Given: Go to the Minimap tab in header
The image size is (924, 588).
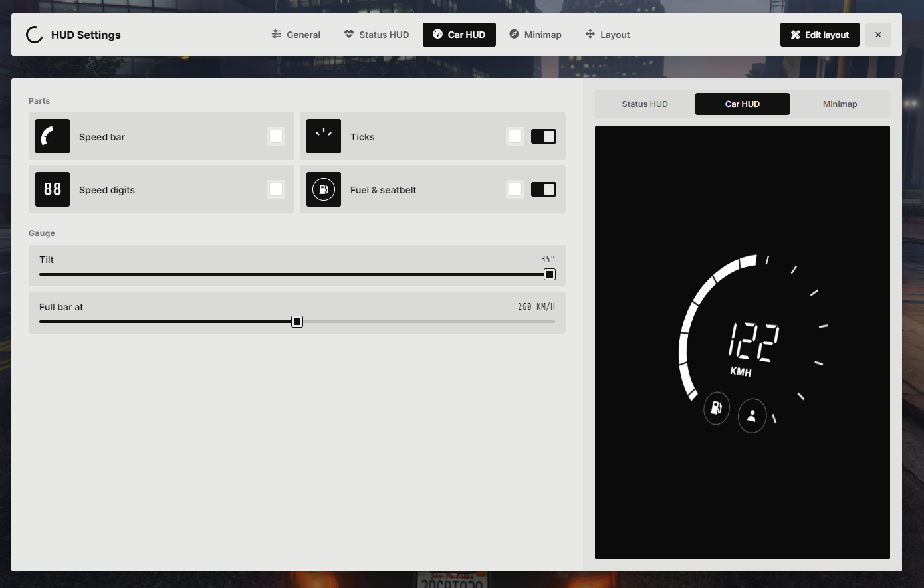Looking at the screenshot, I should pyautogui.click(x=535, y=35).
